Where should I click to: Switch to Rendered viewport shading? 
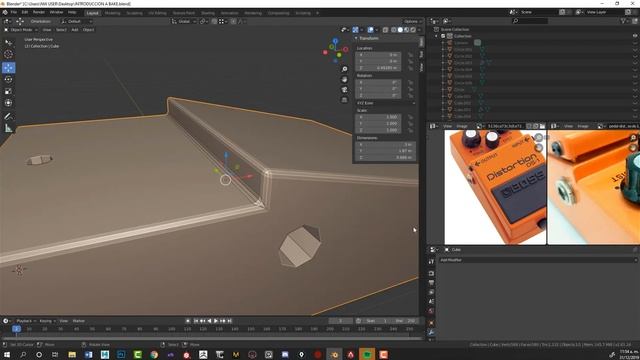(413, 30)
